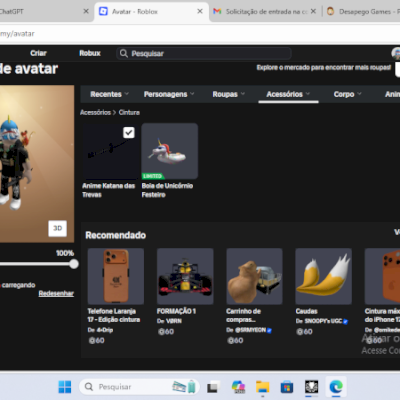This screenshot has width=400, height=400.
Task: Click the Windows taskbar Pesquisar search box
Action: [x=139, y=387]
